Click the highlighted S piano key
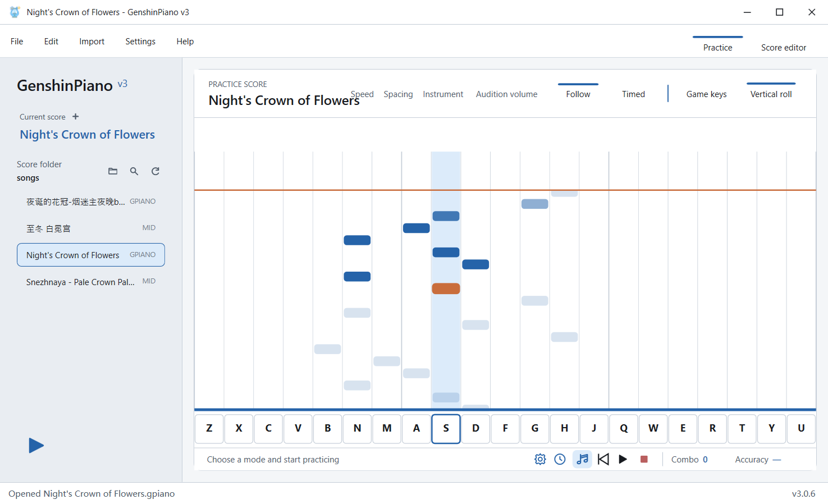The width and height of the screenshot is (828, 504). [x=446, y=429]
